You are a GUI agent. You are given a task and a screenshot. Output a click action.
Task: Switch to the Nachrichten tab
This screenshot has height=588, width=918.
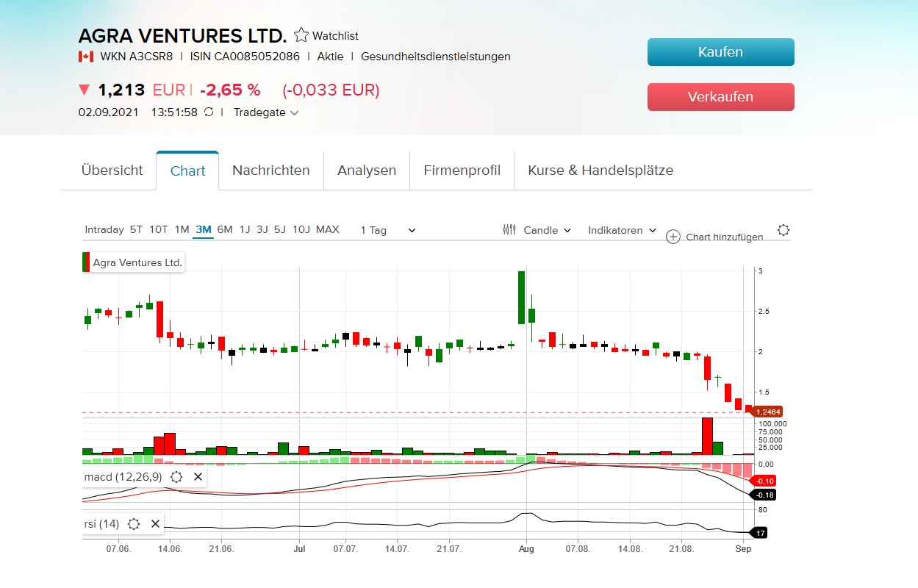coord(270,171)
